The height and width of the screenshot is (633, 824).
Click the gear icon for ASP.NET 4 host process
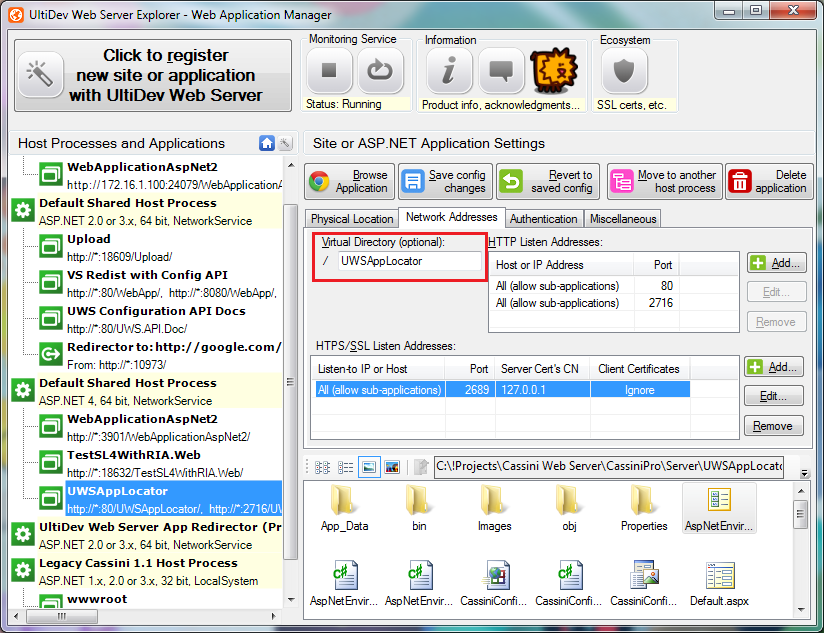(23, 390)
